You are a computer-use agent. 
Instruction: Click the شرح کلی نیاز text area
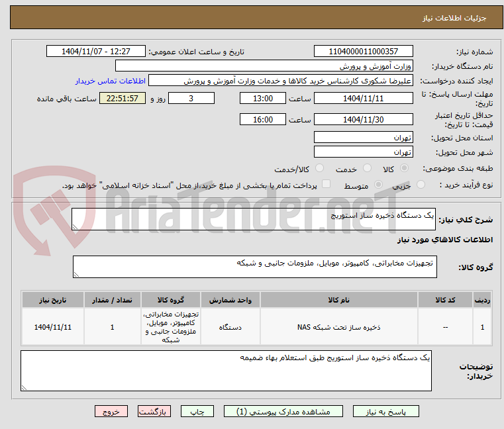(254, 219)
